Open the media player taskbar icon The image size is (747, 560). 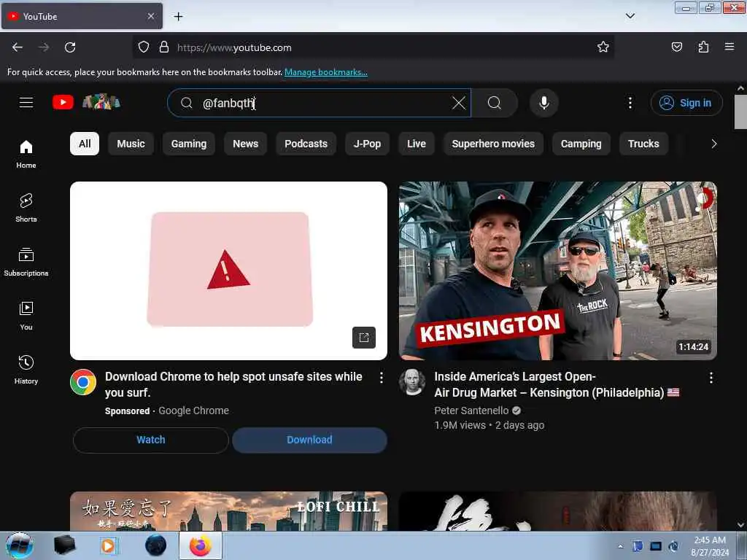click(109, 545)
